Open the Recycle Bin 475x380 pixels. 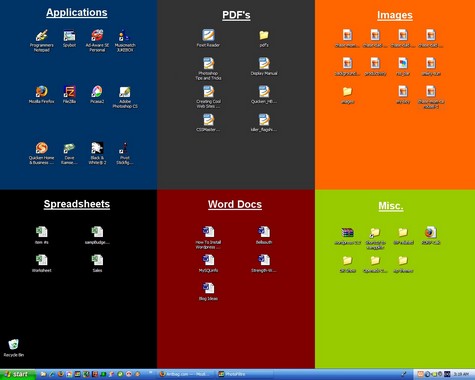14,348
